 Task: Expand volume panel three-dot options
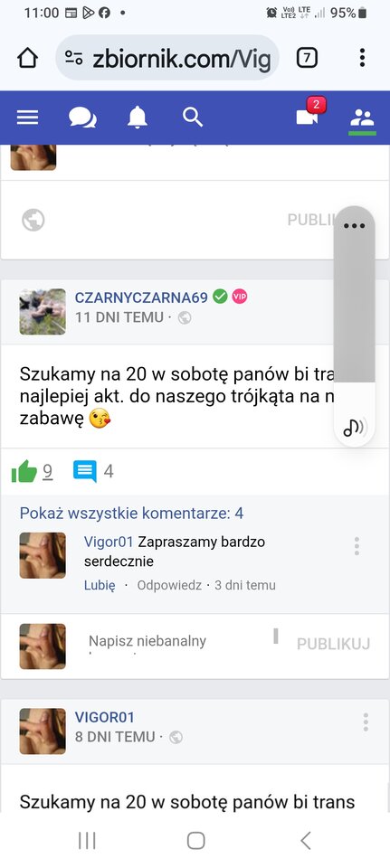pos(355,226)
